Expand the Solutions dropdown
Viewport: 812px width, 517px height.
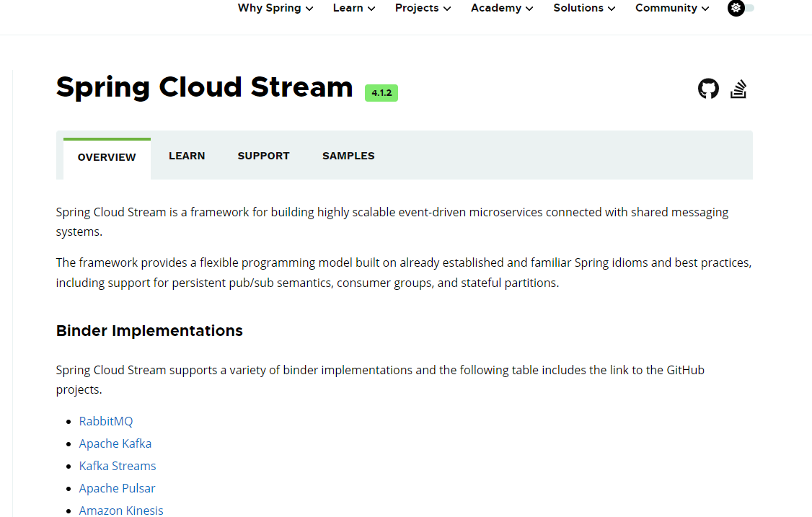584,8
